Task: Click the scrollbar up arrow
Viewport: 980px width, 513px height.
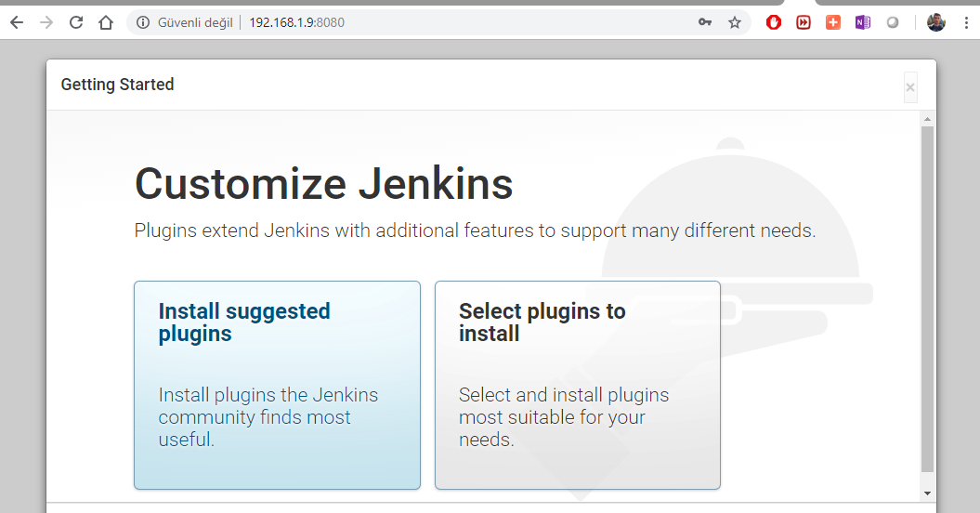Action: (x=927, y=119)
